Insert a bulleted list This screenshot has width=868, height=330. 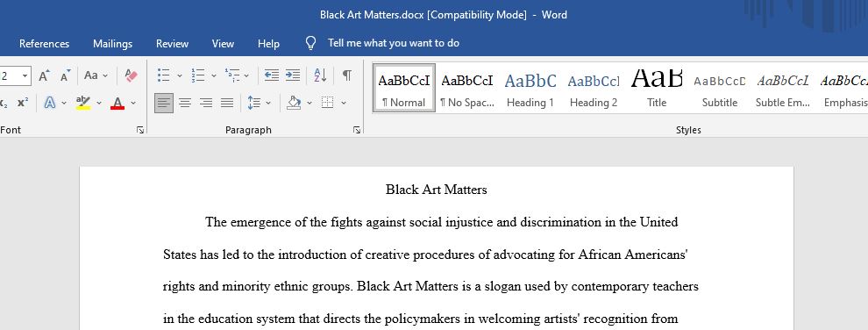tap(163, 75)
